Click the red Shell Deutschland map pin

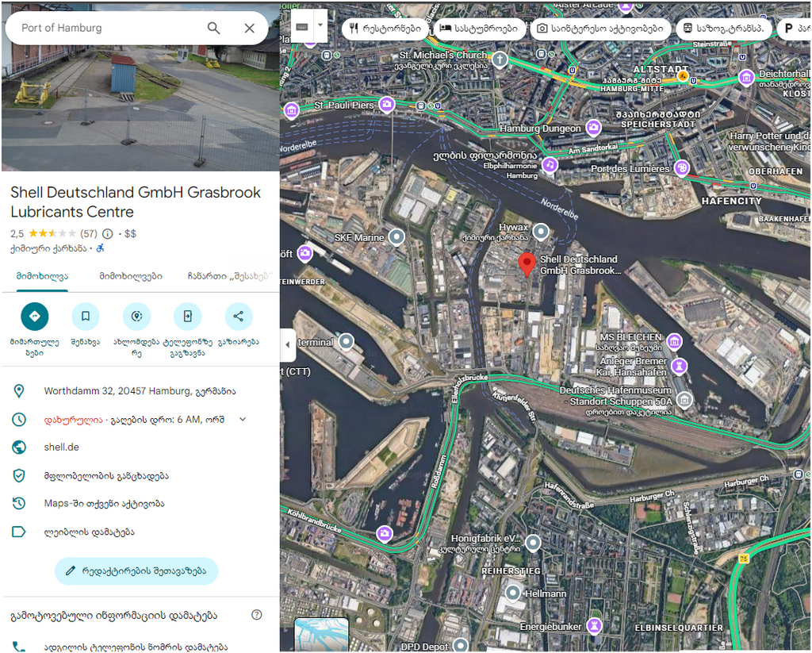pos(527,264)
